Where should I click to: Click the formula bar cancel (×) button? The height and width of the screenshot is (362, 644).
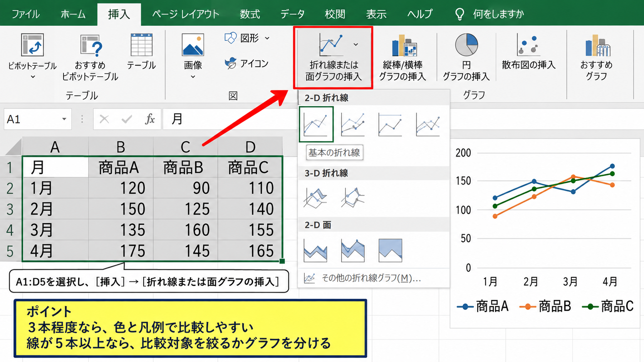pos(104,119)
